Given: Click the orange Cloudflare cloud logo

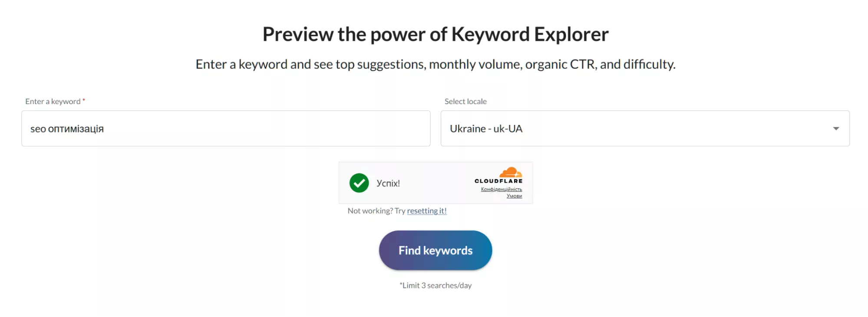Looking at the screenshot, I should tap(511, 172).
